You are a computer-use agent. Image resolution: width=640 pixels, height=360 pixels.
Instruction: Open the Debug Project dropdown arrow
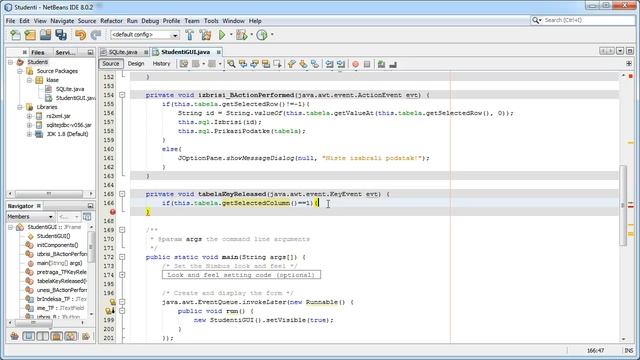point(251,35)
